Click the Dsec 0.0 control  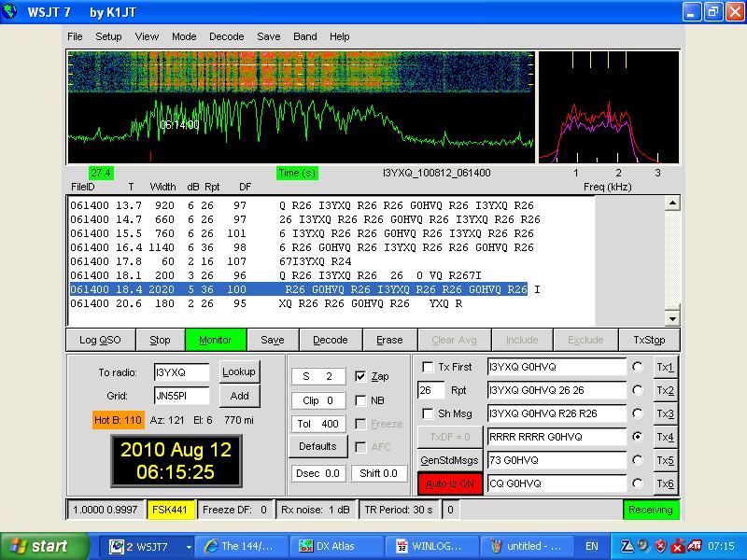click(317, 473)
